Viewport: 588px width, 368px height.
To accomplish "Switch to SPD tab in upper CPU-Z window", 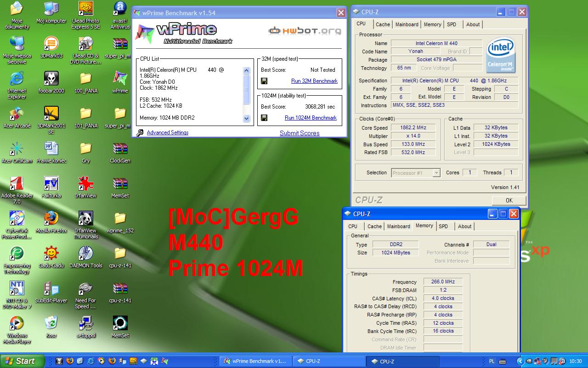I will click(452, 24).
